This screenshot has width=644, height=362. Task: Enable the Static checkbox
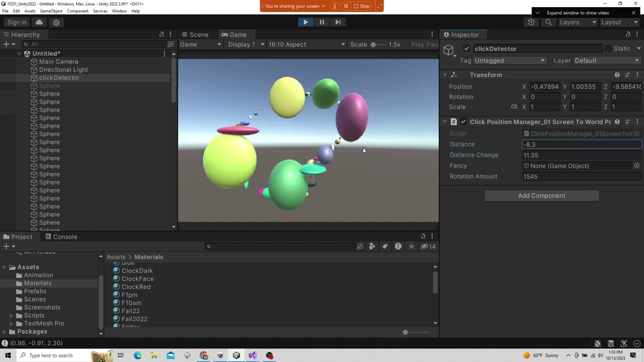[x=608, y=49]
